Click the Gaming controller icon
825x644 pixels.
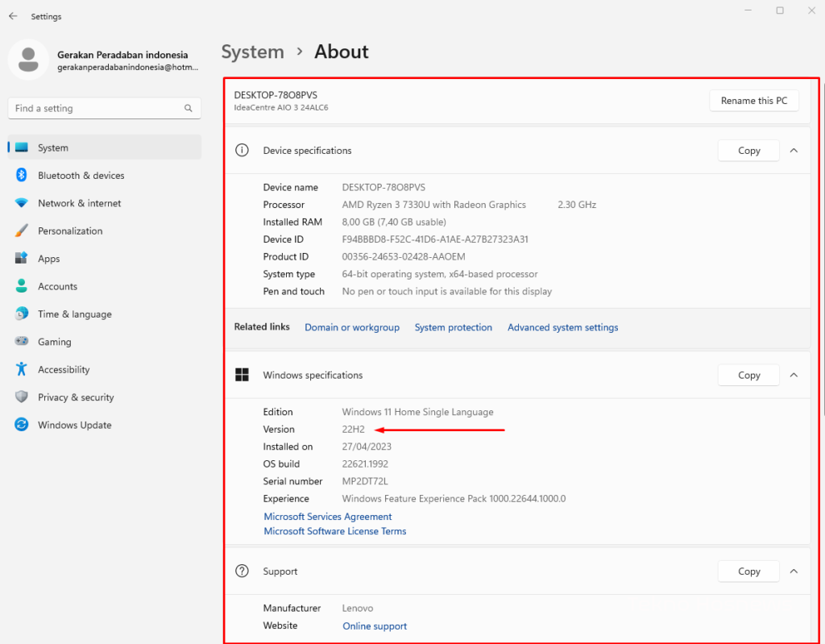(x=22, y=341)
